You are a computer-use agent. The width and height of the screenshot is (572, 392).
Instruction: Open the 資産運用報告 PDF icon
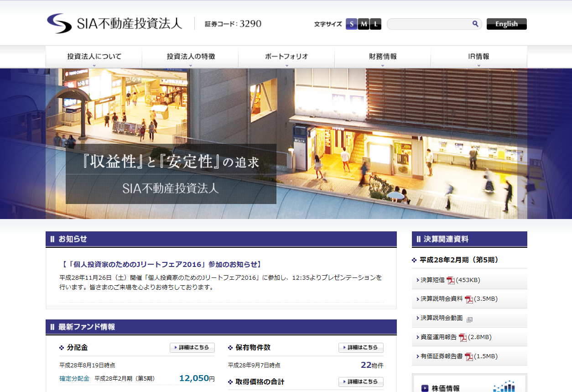[463, 337]
